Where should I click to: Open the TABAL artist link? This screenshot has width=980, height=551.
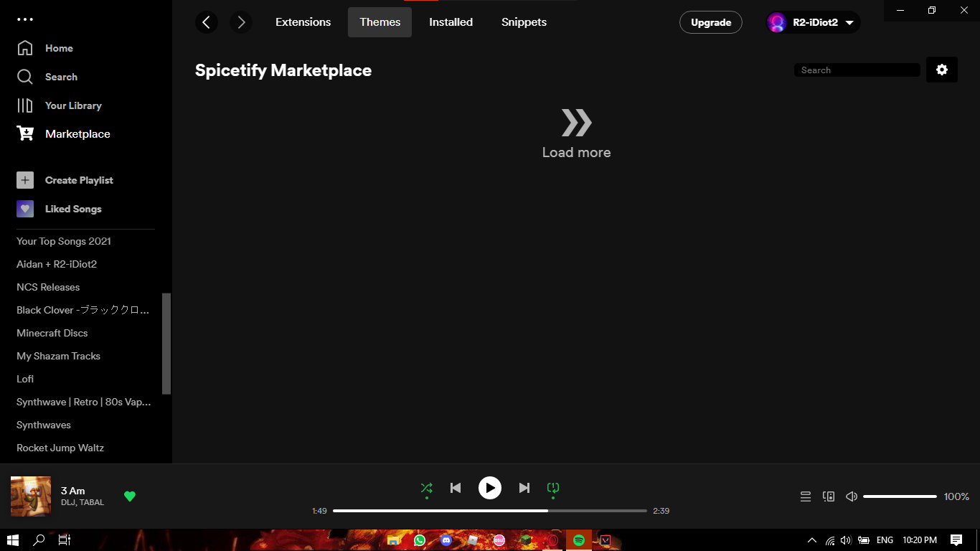[92, 502]
